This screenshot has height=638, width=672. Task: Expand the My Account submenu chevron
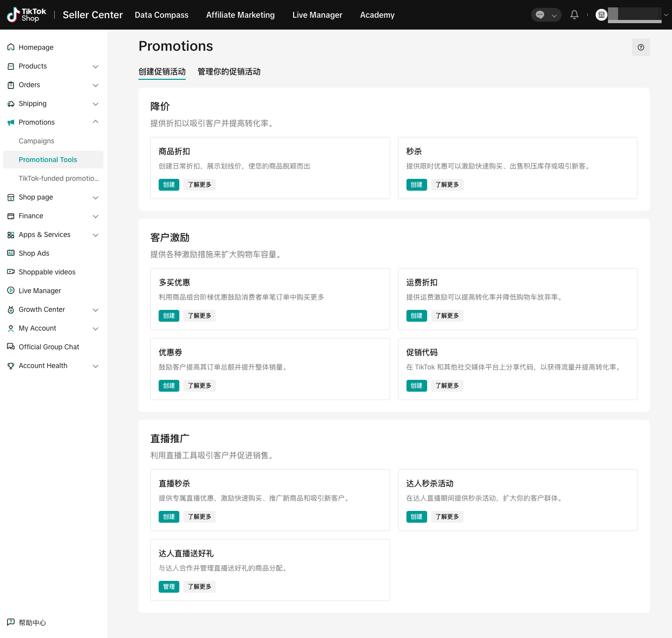click(96, 328)
